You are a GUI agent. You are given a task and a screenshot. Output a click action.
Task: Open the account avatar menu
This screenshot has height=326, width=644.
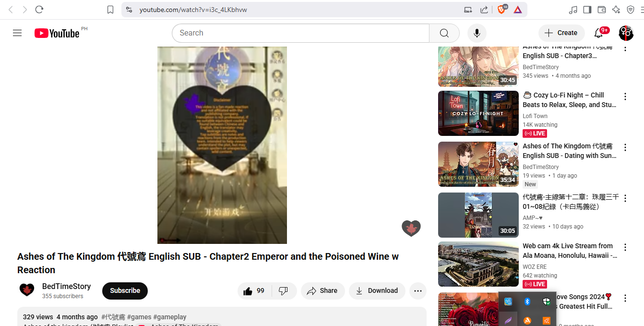(626, 33)
